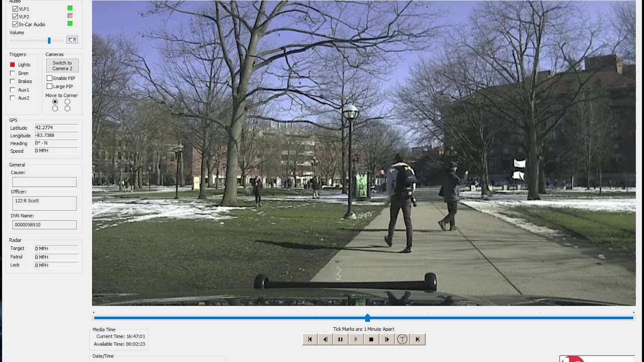This screenshot has width=644, height=362.
Task: Click the circled T button
Action: pyautogui.click(x=402, y=339)
